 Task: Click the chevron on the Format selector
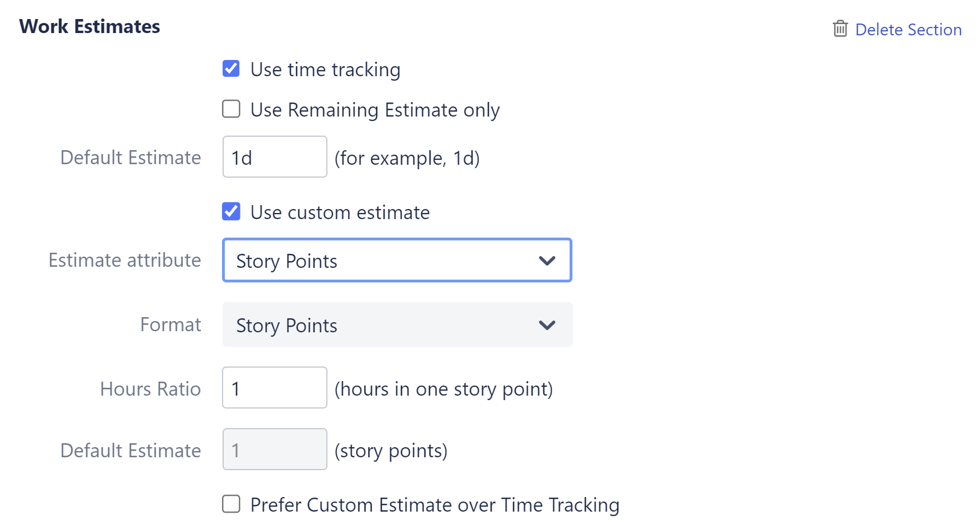tap(548, 325)
